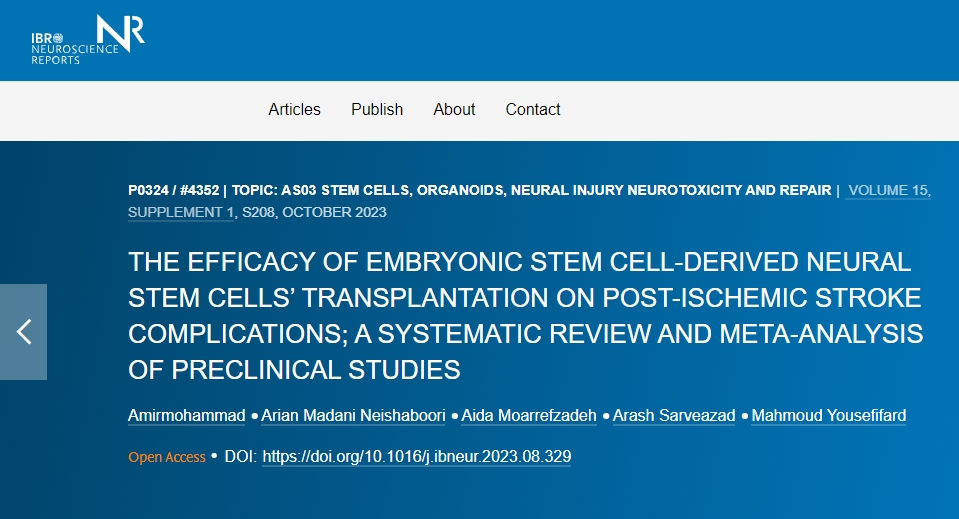This screenshot has height=519, width=959.
Task: Open the Publish menu
Action: pos(377,110)
